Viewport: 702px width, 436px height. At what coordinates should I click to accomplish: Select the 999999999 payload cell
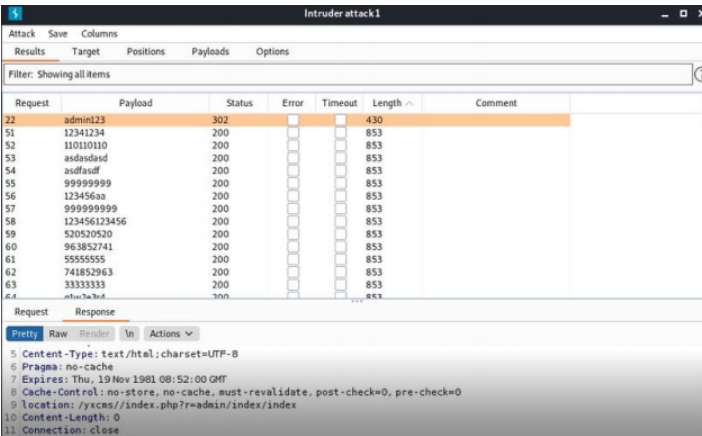pyautogui.click(x=90, y=209)
